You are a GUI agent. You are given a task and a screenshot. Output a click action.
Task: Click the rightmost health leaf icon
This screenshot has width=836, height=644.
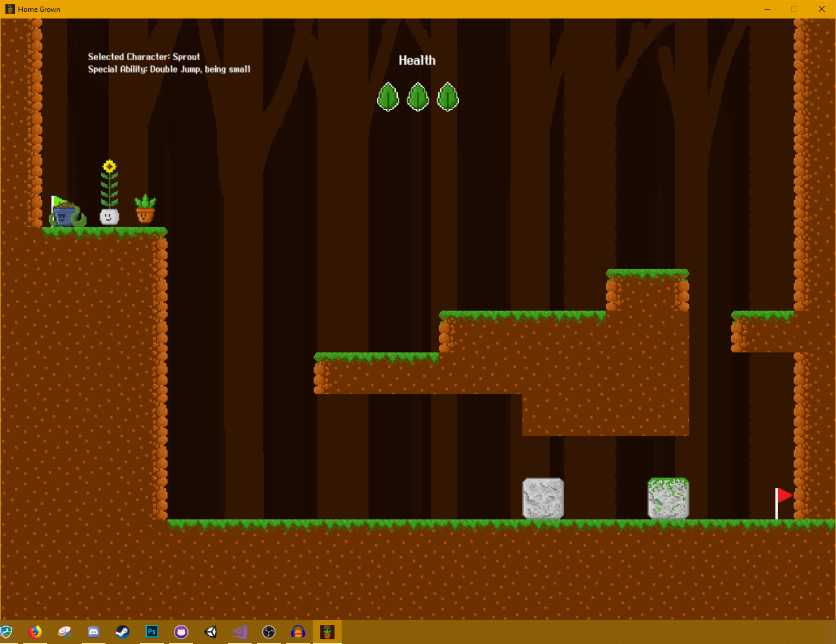pyautogui.click(x=447, y=97)
